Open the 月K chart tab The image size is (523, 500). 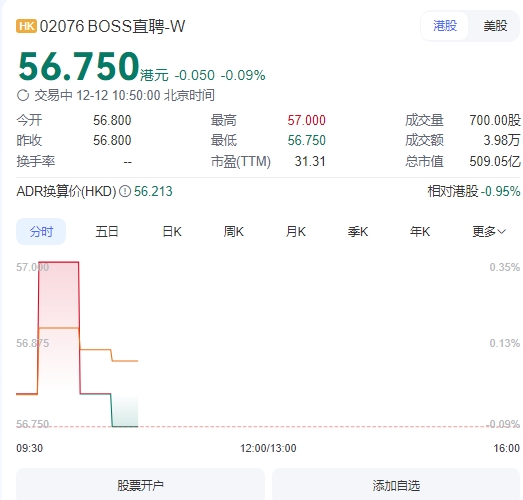click(296, 231)
